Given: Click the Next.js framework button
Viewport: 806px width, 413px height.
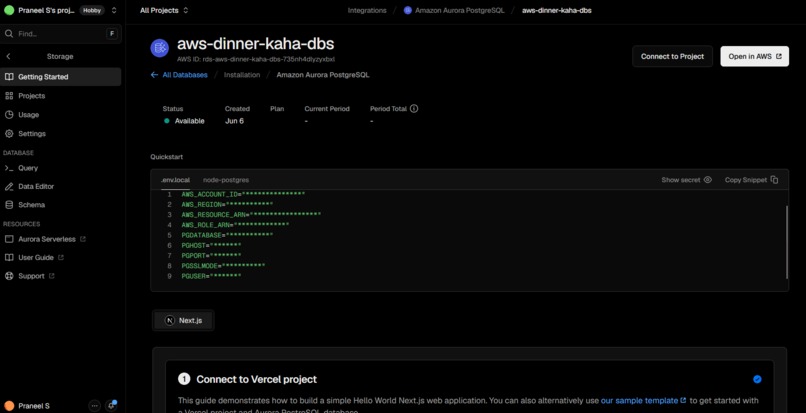Looking at the screenshot, I should coord(184,320).
